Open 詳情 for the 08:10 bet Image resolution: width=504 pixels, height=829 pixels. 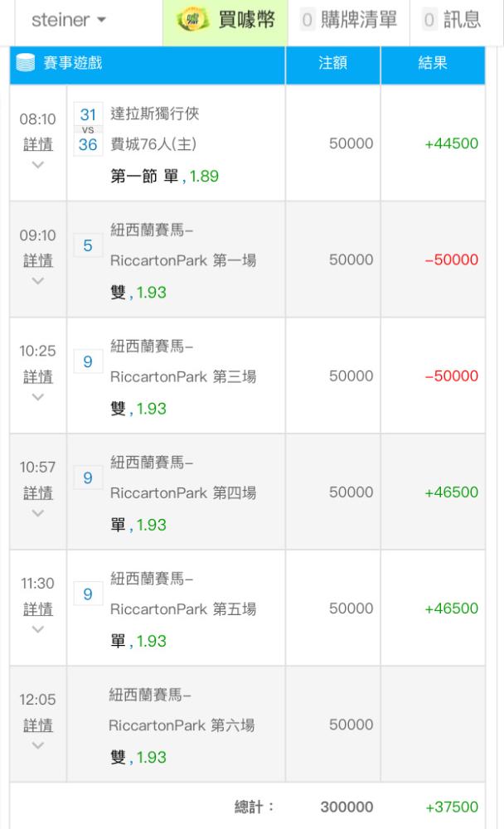38,143
